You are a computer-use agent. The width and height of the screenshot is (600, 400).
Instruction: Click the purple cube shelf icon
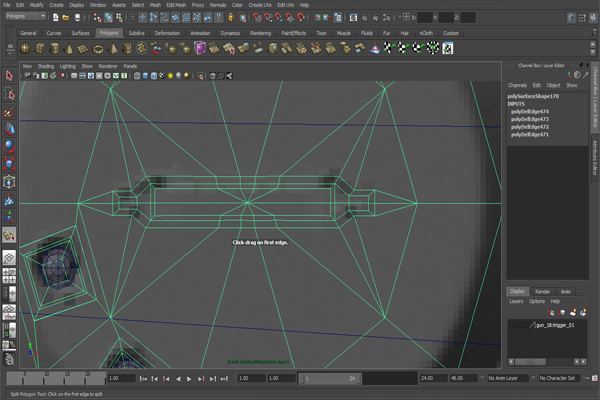(x=200, y=49)
